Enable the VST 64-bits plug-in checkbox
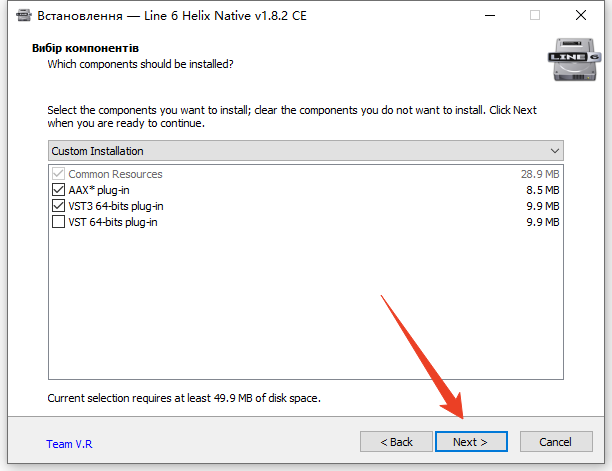The image size is (612, 471). (x=57, y=222)
